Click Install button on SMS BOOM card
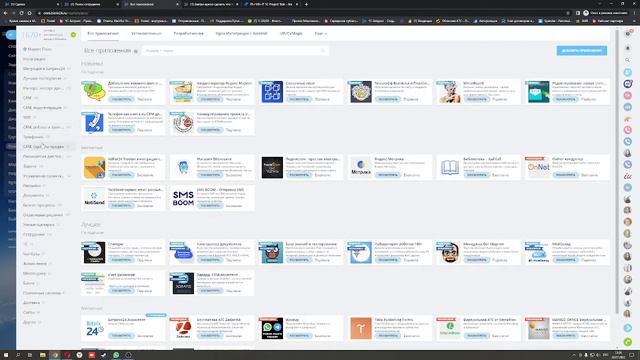The width and height of the screenshot is (640, 360). (x=210, y=206)
